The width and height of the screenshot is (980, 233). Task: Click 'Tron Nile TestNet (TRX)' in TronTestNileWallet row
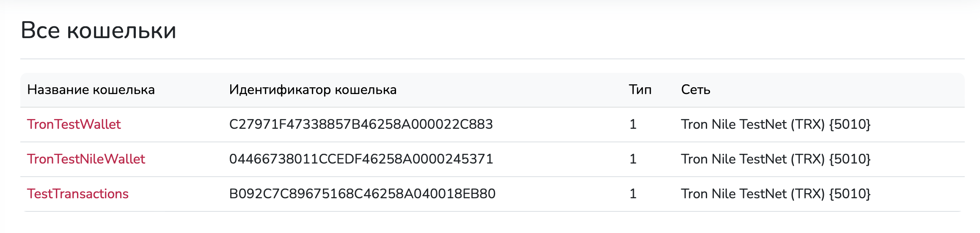click(x=752, y=159)
